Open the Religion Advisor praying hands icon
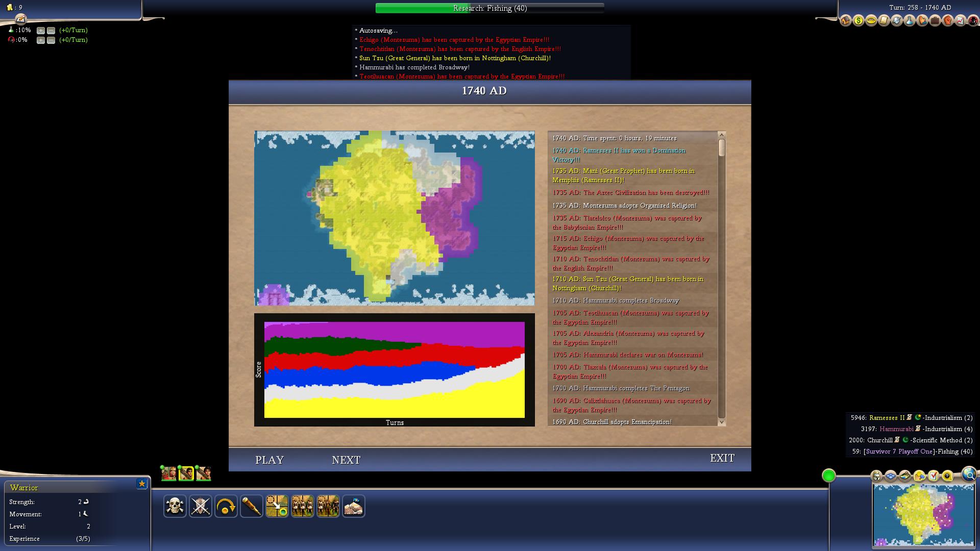The height and width of the screenshot is (551, 980). (x=922, y=21)
